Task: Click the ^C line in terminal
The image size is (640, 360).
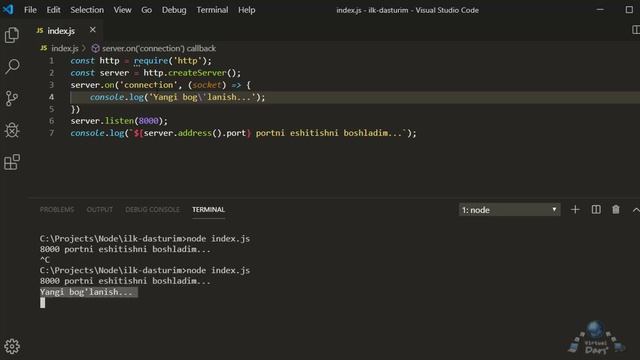Action: (x=45, y=260)
